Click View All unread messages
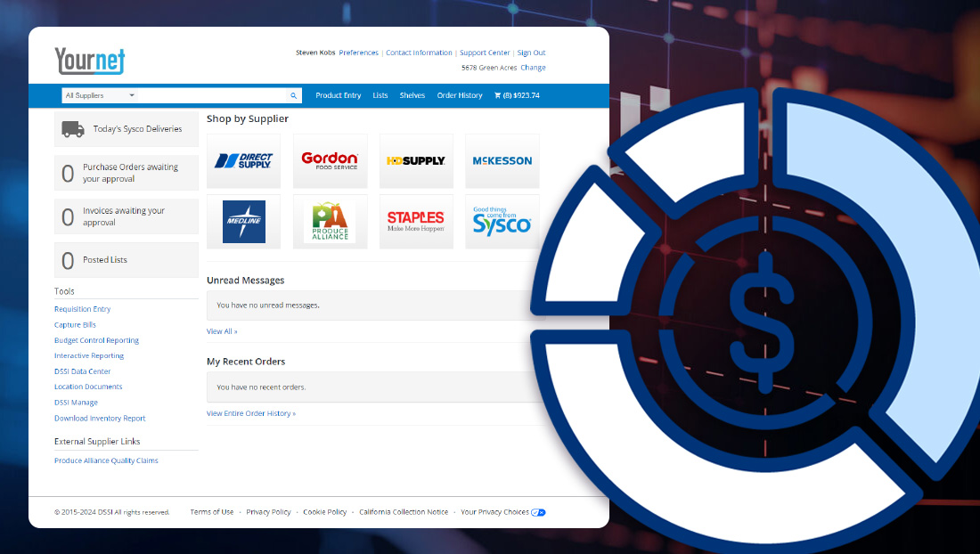Image resolution: width=980 pixels, height=554 pixels. click(222, 331)
